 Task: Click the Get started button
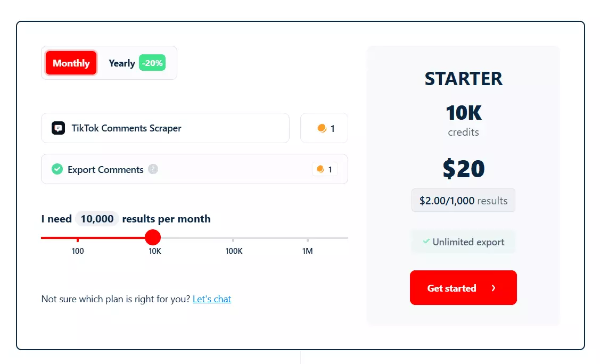click(463, 287)
